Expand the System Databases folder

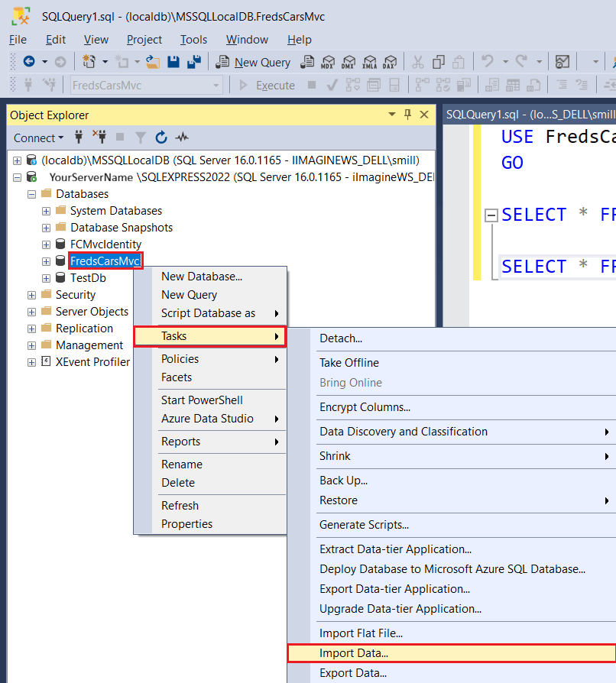pyautogui.click(x=46, y=212)
